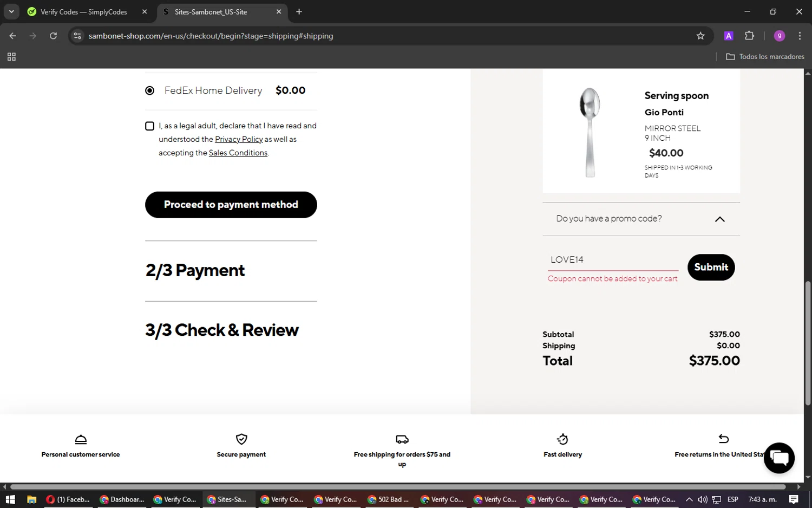This screenshot has height=508, width=812.
Task: Switch to the Sites-Sa... taskbar window
Action: [227, 499]
